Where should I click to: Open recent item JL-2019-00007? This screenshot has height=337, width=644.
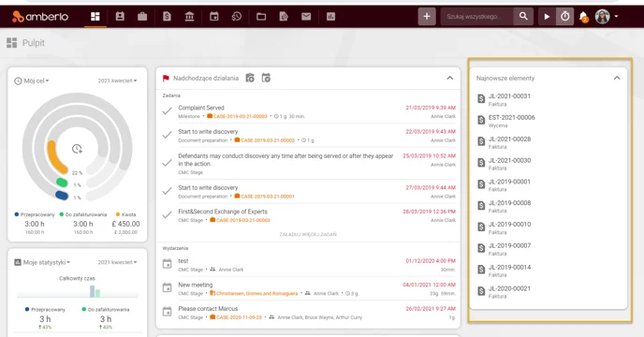click(509, 246)
